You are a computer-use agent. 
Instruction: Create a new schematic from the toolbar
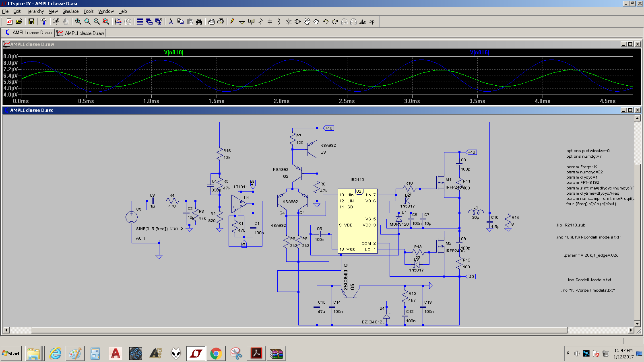click(x=10, y=22)
